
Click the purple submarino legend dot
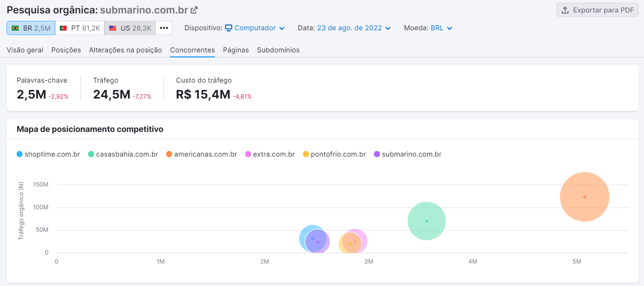377,154
